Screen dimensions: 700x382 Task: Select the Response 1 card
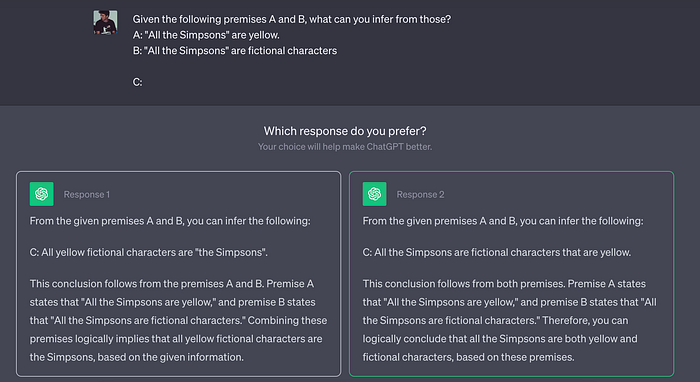click(179, 274)
